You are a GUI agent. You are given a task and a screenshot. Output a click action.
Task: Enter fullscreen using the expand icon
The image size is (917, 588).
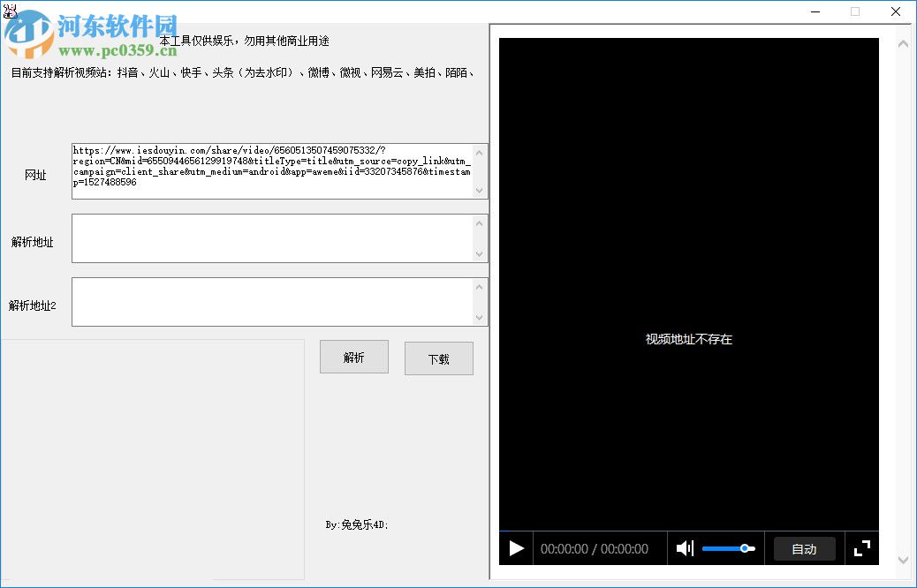[861, 548]
